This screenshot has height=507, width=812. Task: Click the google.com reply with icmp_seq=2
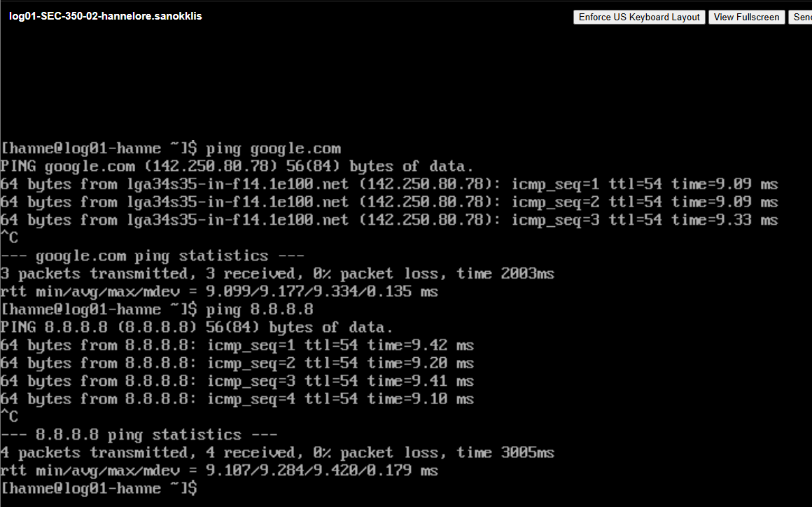click(388, 202)
